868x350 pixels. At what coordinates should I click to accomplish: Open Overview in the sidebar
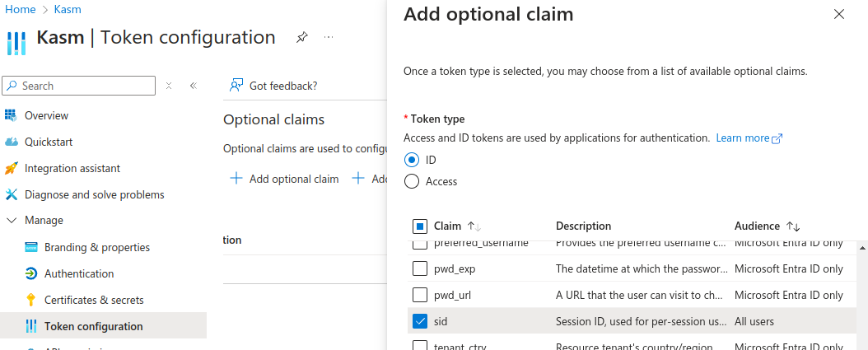point(46,115)
